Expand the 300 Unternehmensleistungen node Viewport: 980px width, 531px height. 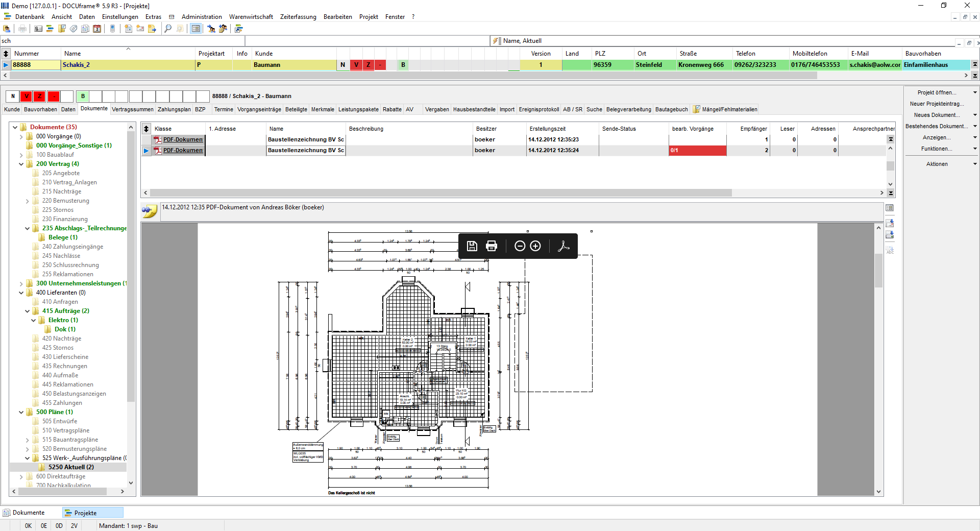[21, 283]
